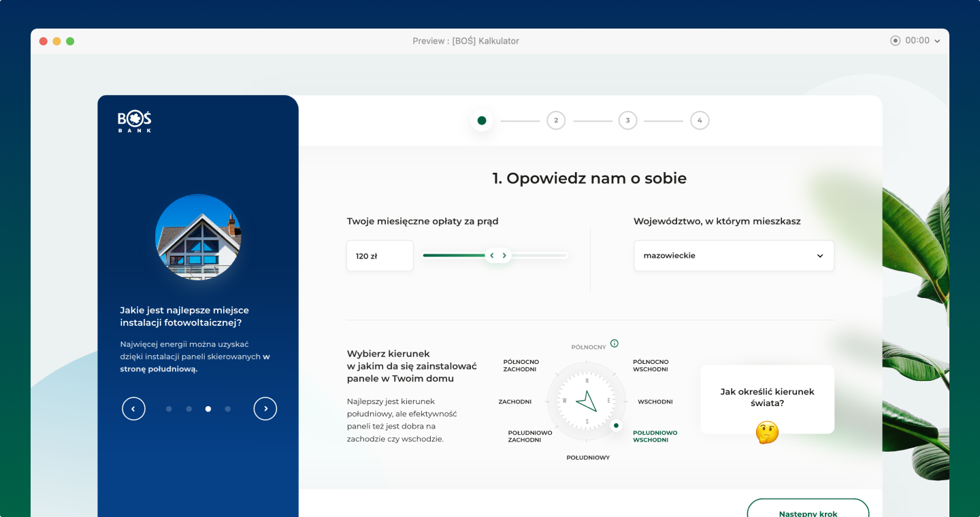
Task: Click the compass needle in the dial center
Action: pos(587,401)
